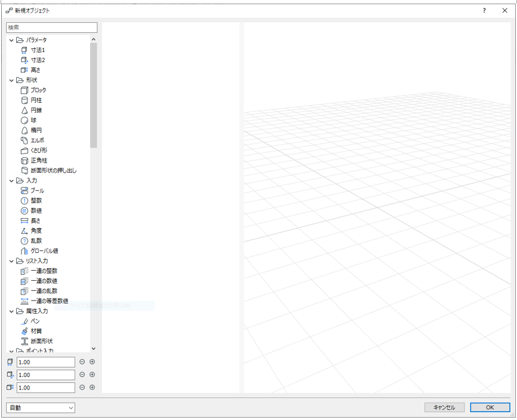
Task: Select the 一連の乱数 list icon
Action: point(24,291)
